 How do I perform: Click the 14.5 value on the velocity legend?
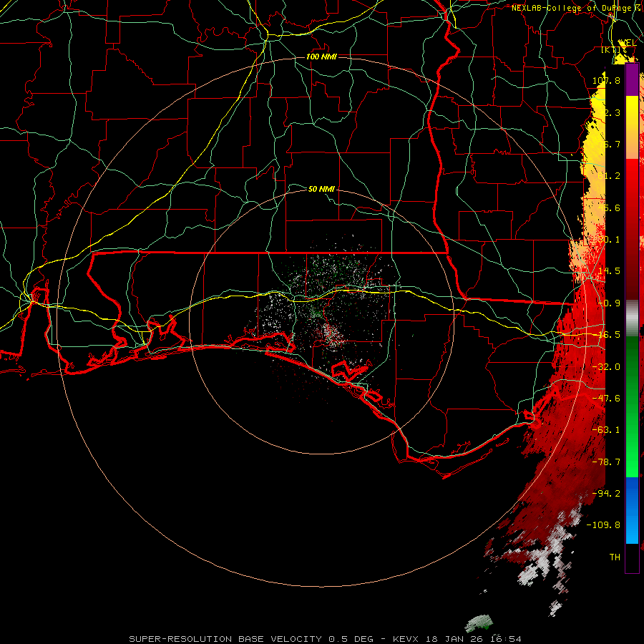click(x=609, y=270)
